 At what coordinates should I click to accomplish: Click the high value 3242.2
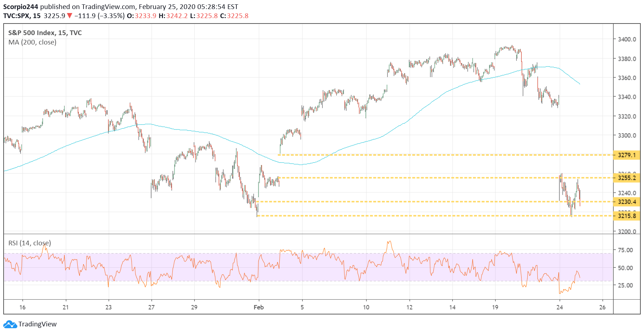177,16
